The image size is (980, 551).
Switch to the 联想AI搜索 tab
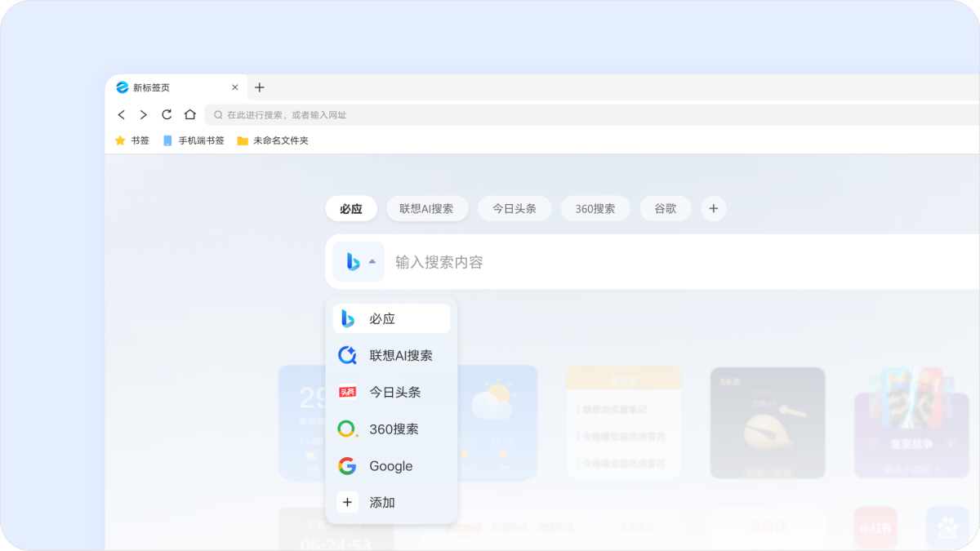tap(427, 208)
